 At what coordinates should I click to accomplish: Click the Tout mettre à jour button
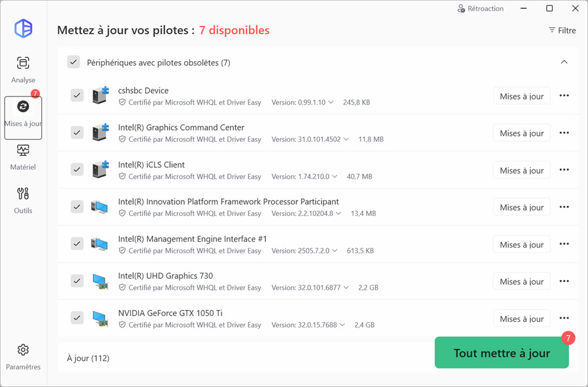pyautogui.click(x=502, y=353)
